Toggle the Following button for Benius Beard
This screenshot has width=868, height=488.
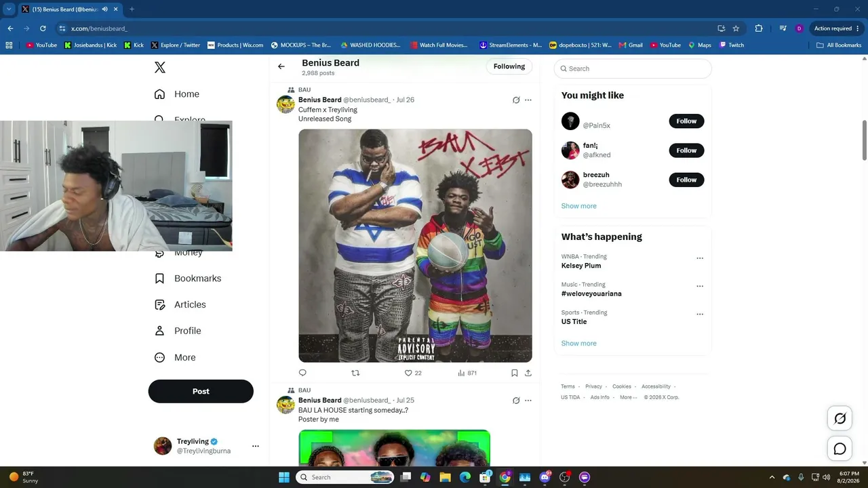tap(509, 66)
